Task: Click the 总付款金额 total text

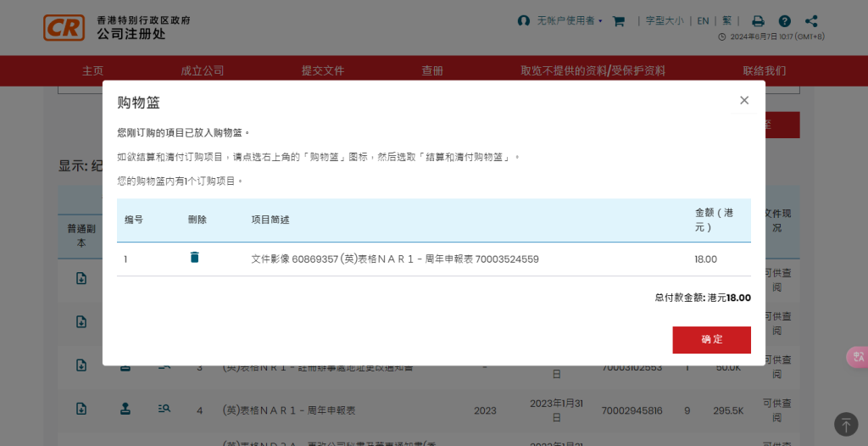Action: (703, 298)
